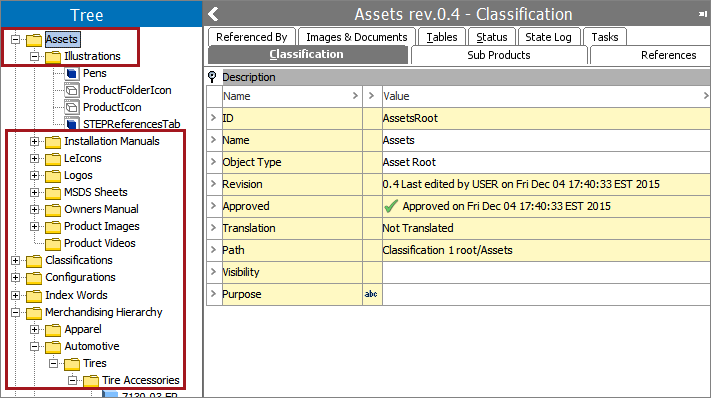This screenshot has width=711, height=398.
Task: Select the Classification sub-tab
Action: [307, 54]
